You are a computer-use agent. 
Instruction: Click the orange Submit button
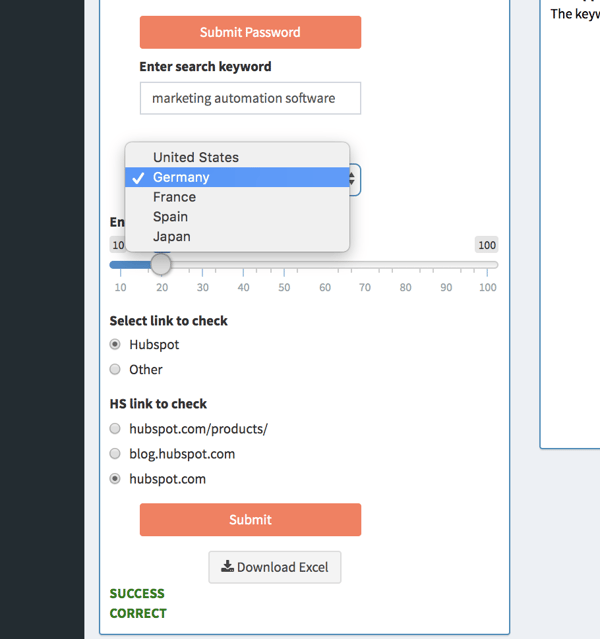pos(250,520)
